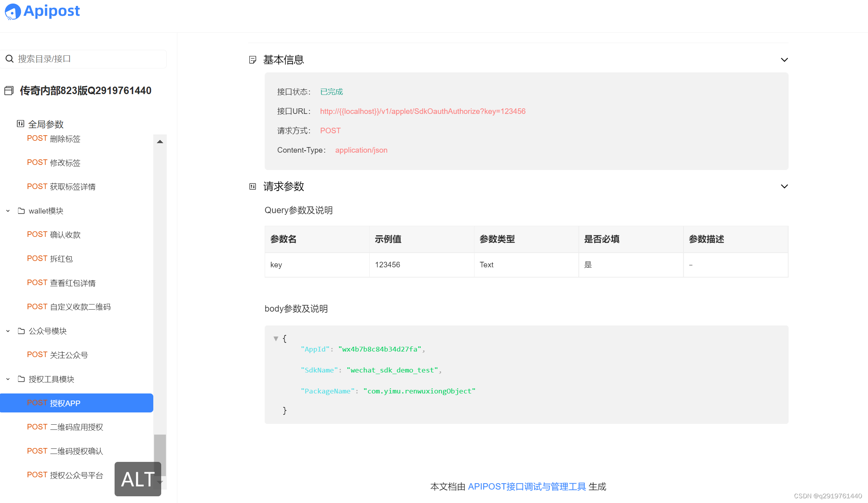Viewport: 868px width, 503px height.
Task: Click the sidebar scroll up arrow
Action: point(160,142)
